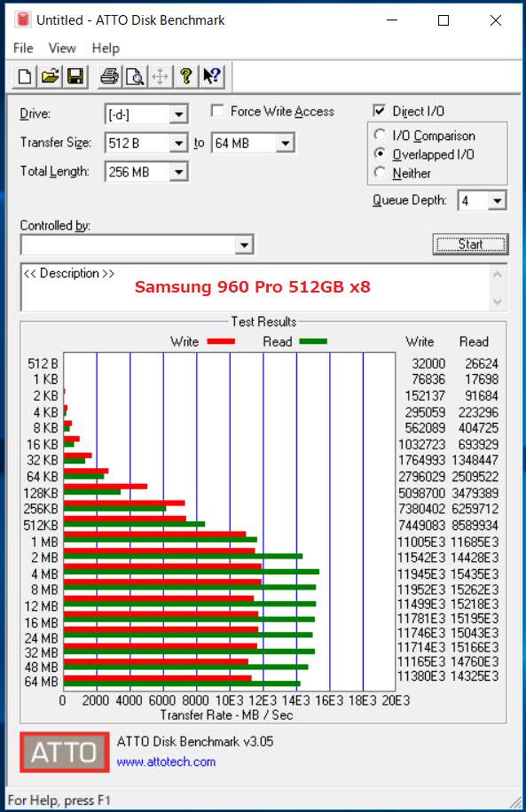The height and width of the screenshot is (812, 526).
Task: Click read value 14325E3
Action: pyautogui.click(x=475, y=675)
